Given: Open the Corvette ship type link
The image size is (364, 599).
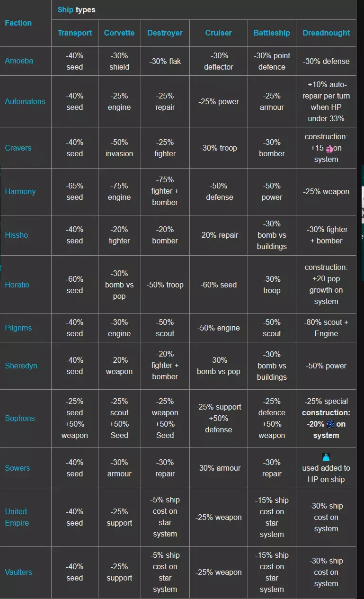Looking at the screenshot, I should 119,33.
